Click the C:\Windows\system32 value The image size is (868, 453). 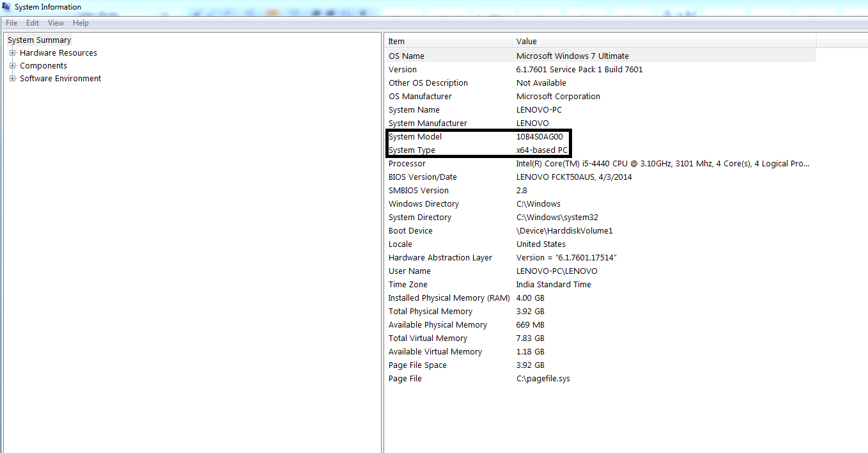(557, 218)
